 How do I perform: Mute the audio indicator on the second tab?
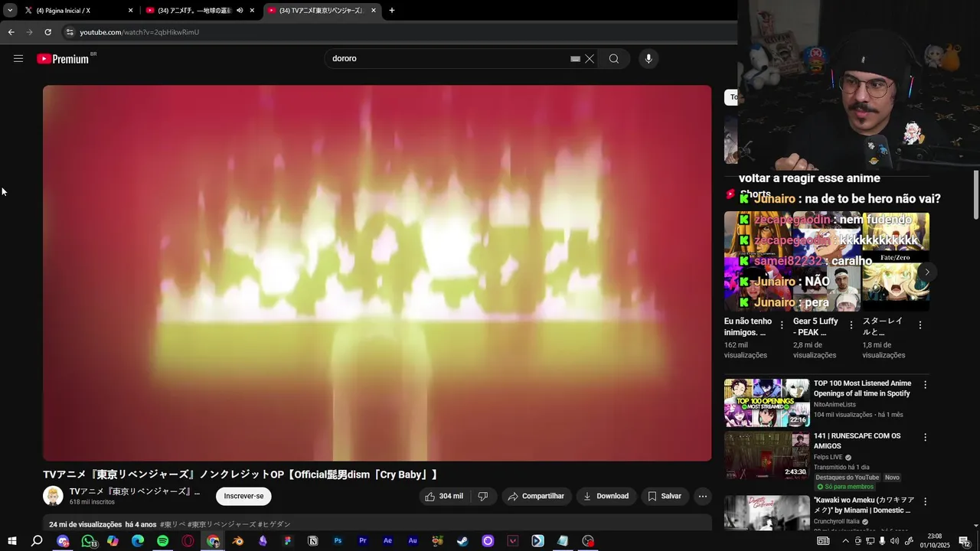pos(240,11)
